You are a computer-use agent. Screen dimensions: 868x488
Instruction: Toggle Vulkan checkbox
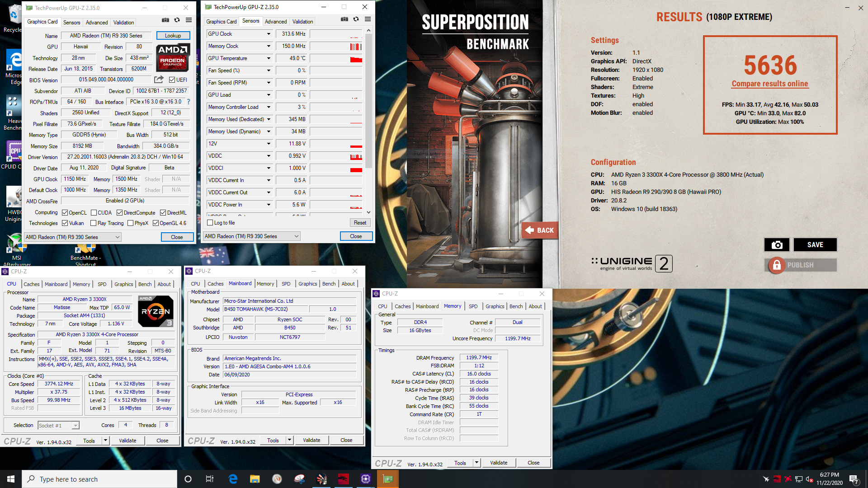pos(65,223)
